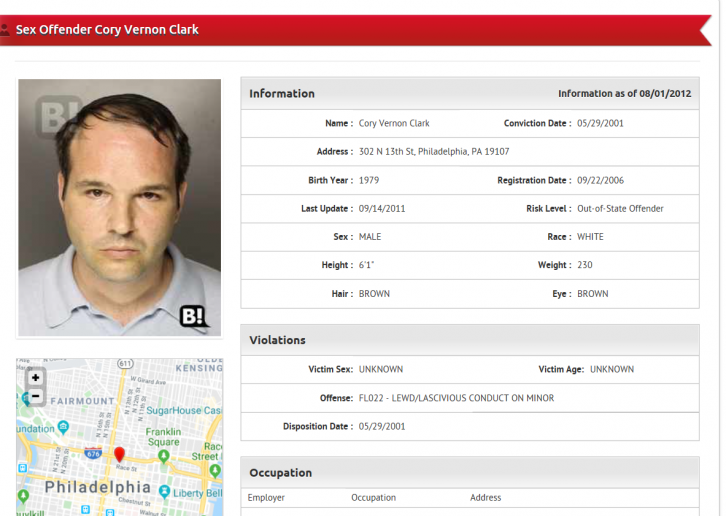The height and width of the screenshot is (516, 726).
Task: Click the Occupation table's Address column header
Action: coord(485,498)
